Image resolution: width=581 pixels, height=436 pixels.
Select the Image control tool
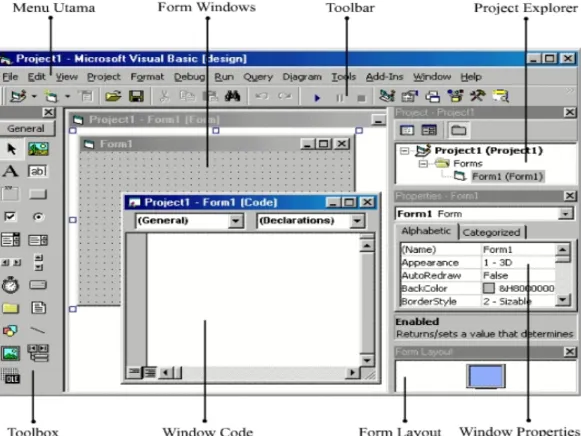tap(10, 353)
